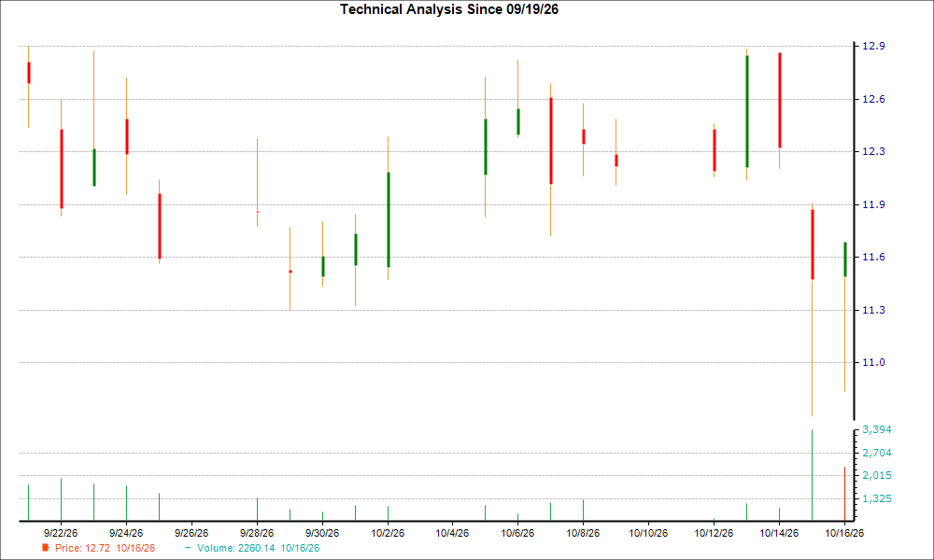
Task: Click the 11.6 price axis label
Action: 874,257
